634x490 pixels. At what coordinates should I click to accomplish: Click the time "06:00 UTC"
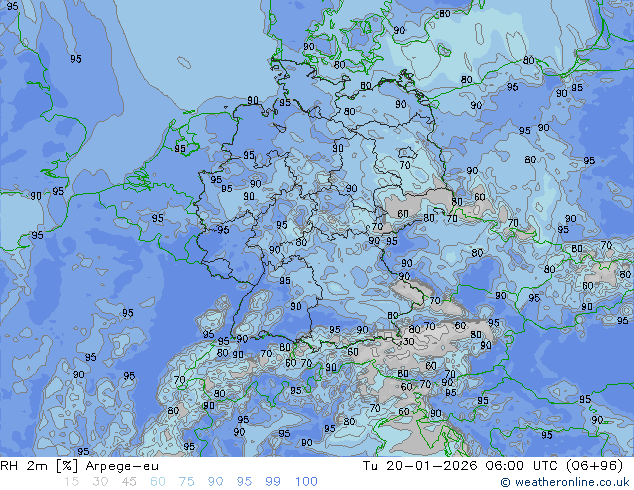pos(523,466)
